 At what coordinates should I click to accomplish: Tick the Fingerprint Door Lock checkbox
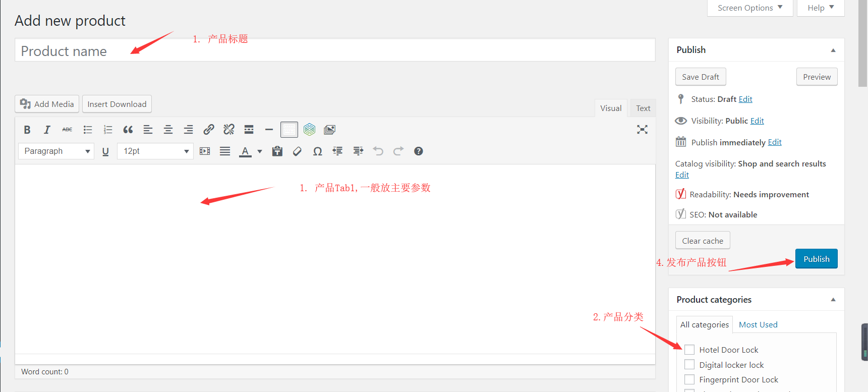coord(689,379)
